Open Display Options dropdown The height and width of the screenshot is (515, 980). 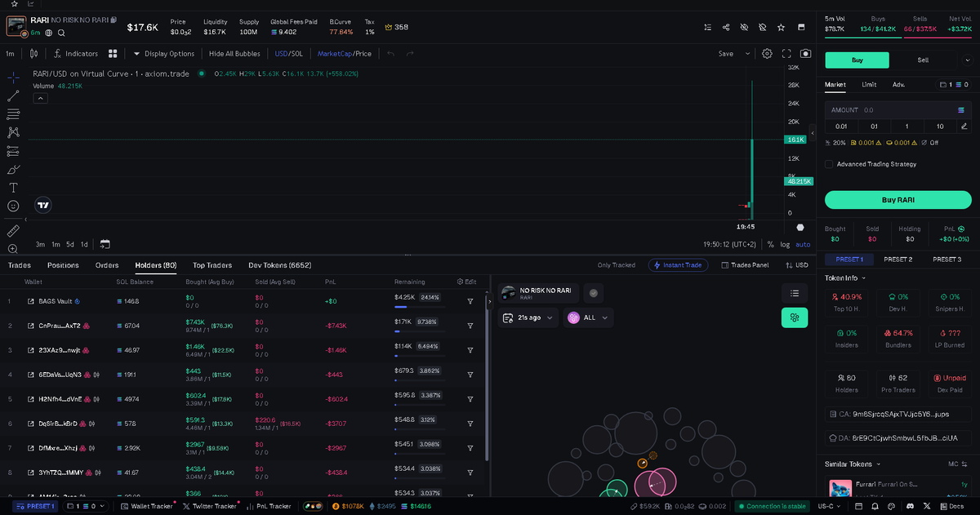(164, 54)
